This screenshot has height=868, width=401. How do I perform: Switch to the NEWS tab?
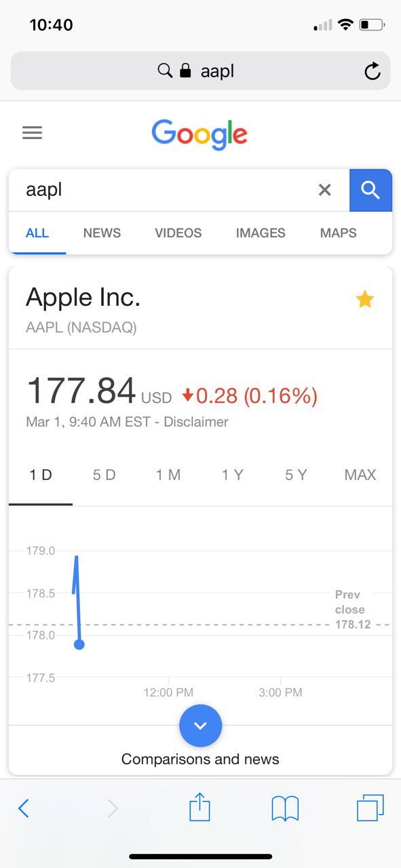pos(102,233)
